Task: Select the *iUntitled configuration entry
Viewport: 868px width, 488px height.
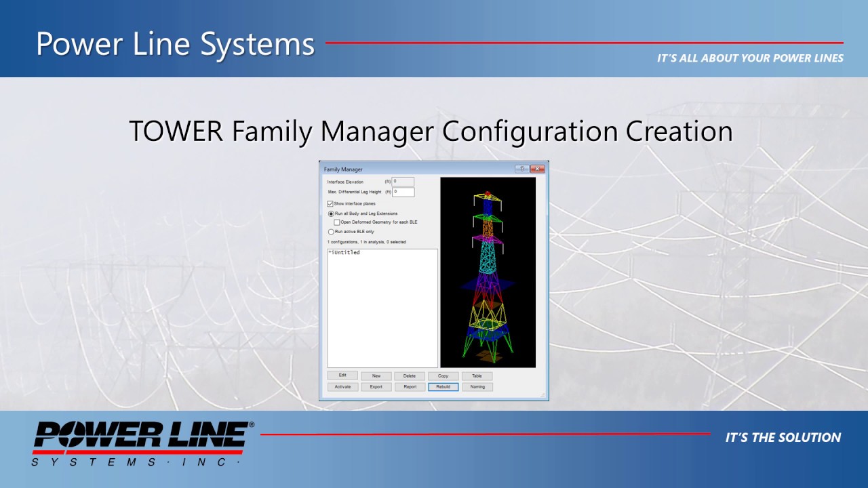Action: click(344, 253)
